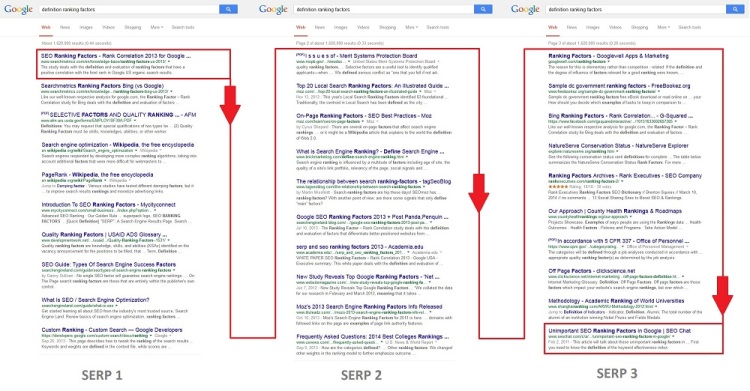This screenshot has width=750, height=391.
Task: Open 'Off Page Factors - clickscience.net' result
Action: click(592, 271)
